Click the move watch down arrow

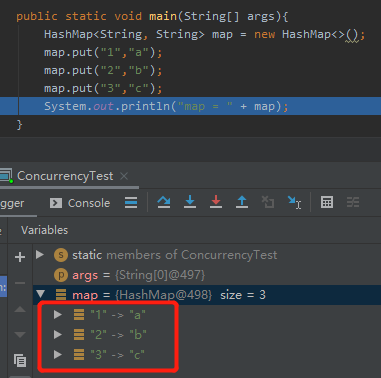pos(20,334)
